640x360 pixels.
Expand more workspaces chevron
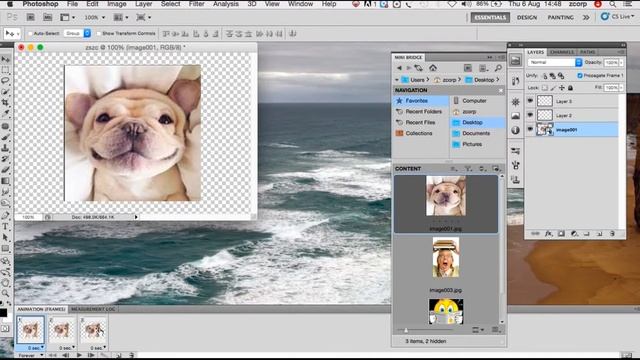[x=586, y=18]
